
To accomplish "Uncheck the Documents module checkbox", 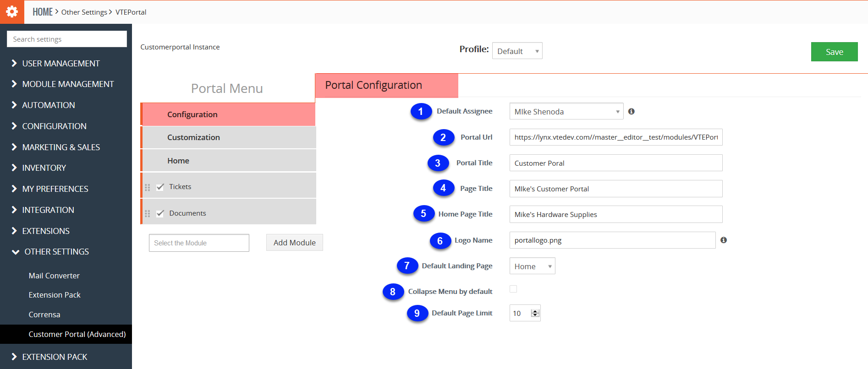I will click(160, 213).
